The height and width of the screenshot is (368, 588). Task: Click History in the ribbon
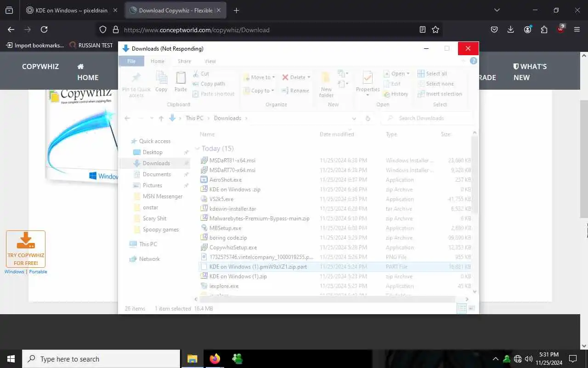pos(396,94)
